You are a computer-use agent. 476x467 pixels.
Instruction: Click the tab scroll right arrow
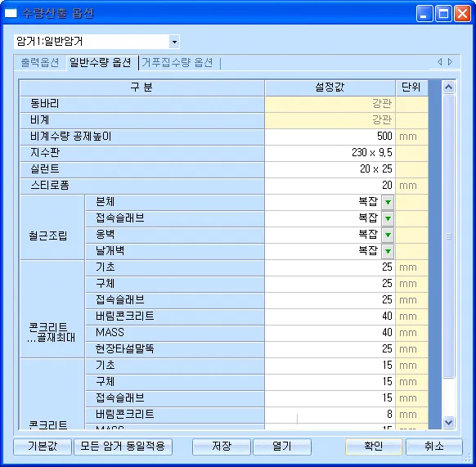pos(450,62)
